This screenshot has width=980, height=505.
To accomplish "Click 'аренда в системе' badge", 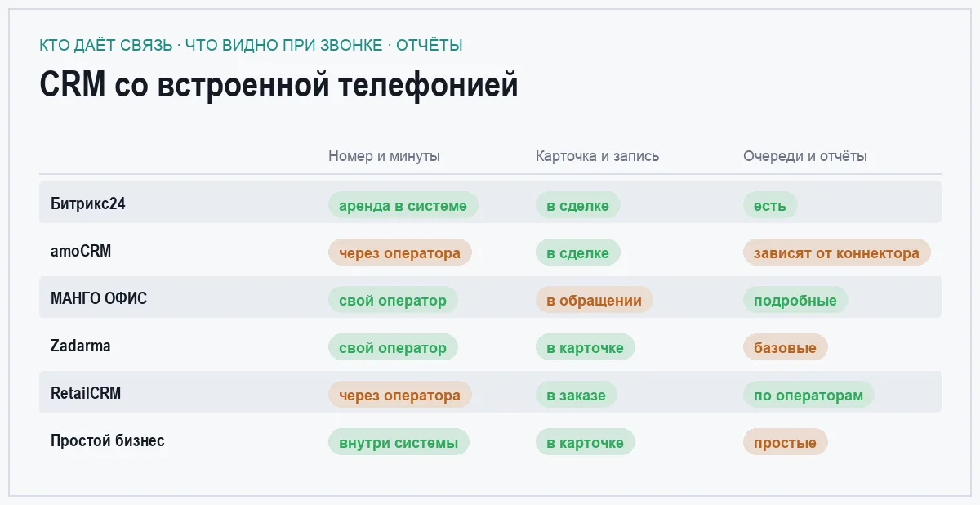I will pos(403,205).
